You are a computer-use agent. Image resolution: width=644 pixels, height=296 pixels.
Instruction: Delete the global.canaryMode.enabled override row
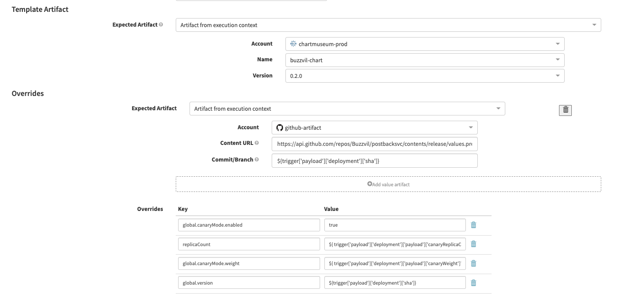click(x=473, y=225)
